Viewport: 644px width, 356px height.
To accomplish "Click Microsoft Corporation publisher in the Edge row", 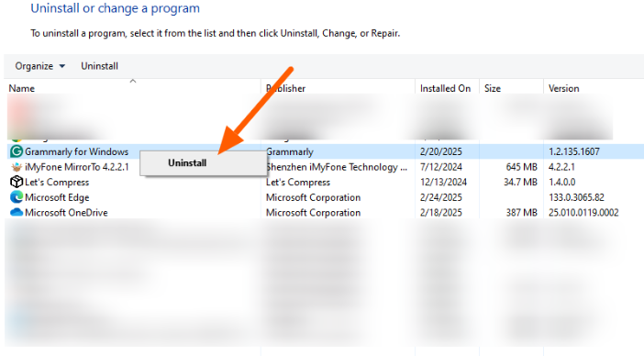I will 313,197.
